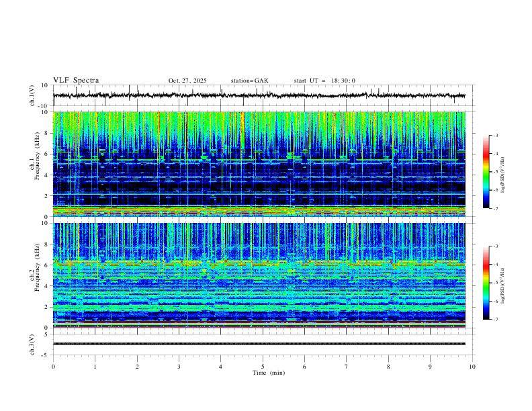The height and width of the screenshot is (411, 532).
Task: Click the "-3" tick on ch.2 colorbar
Action: point(495,246)
